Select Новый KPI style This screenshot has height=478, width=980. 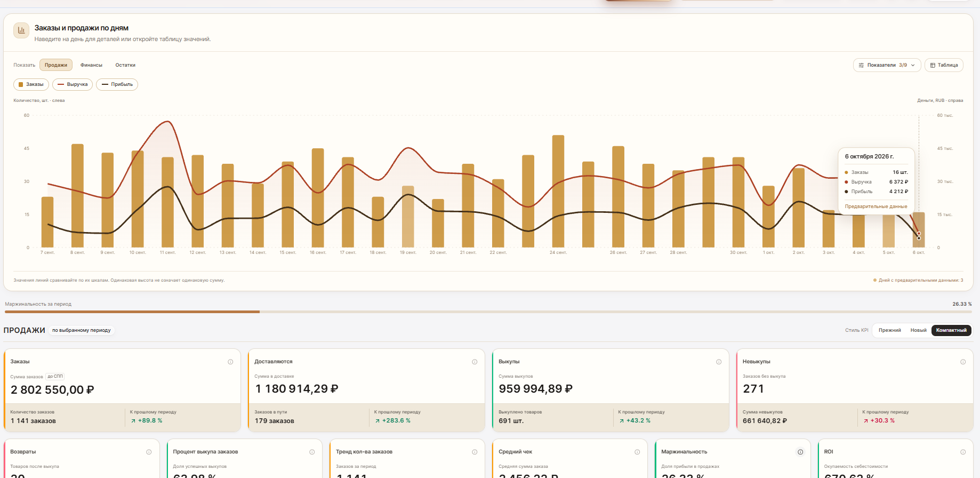[918, 330]
